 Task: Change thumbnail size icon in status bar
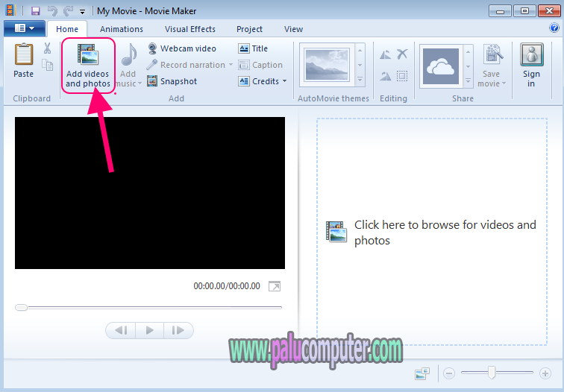coord(422,373)
